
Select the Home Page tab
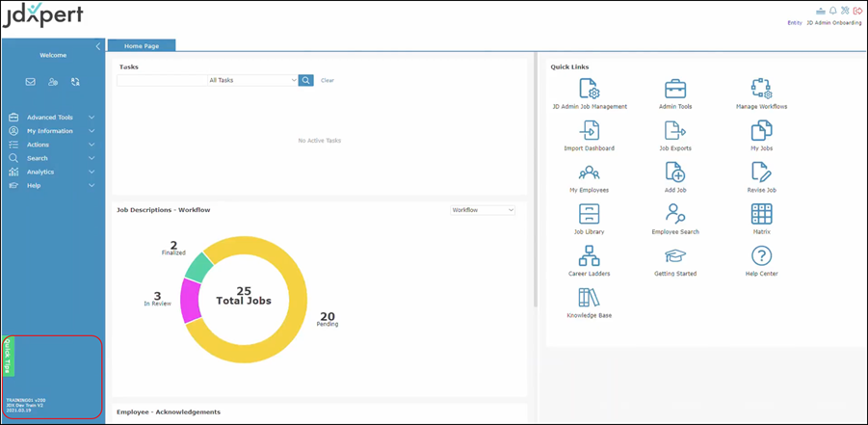tap(141, 45)
